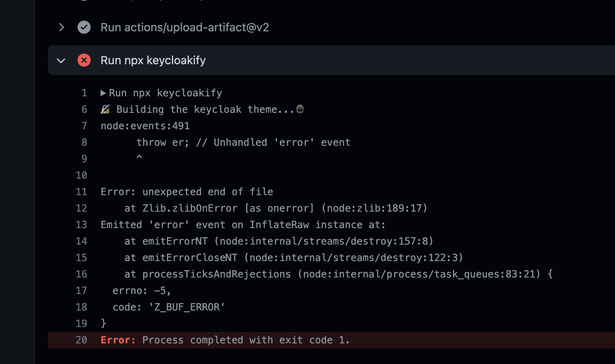Click the green checkmark icon on upload-artifact step
The height and width of the screenshot is (364, 615).
[84, 27]
